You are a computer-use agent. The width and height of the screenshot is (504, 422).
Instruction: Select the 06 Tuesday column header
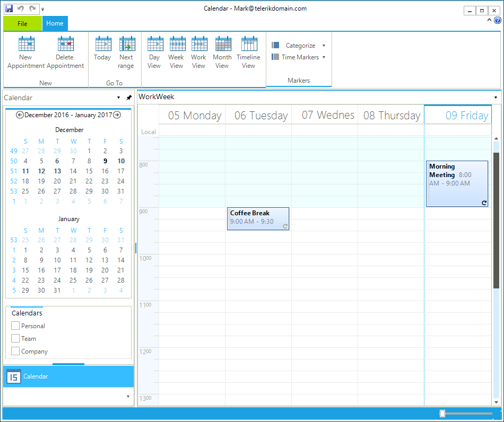[x=258, y=115]
